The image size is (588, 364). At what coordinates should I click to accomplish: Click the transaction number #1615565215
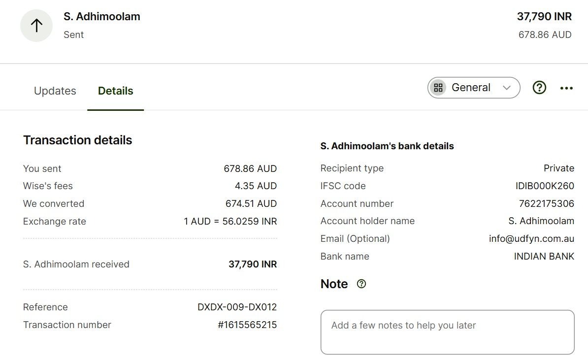tap(247, 325)
